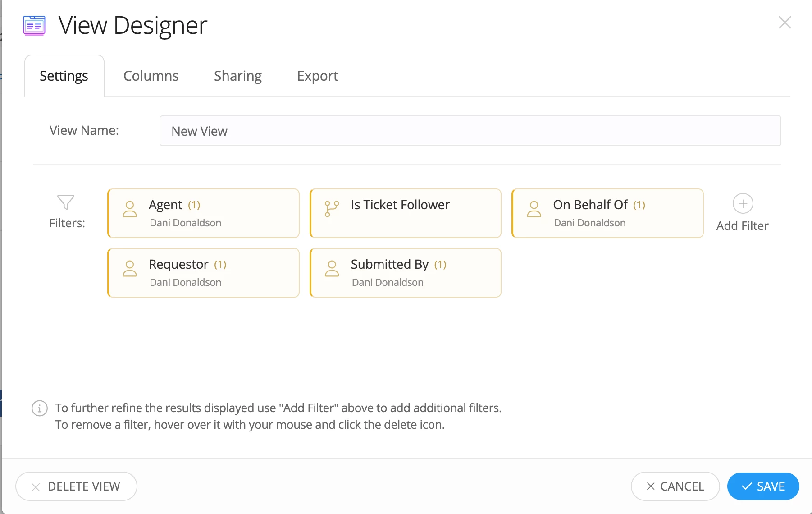Click the info icon beside help text
812x514 pixels.
coord(40,408)
